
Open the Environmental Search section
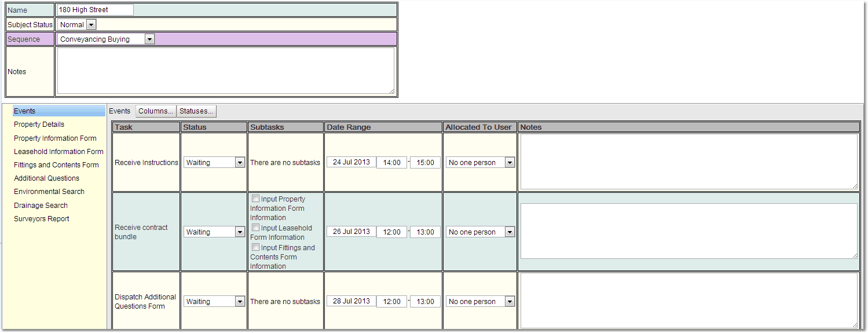click(49, 192)
